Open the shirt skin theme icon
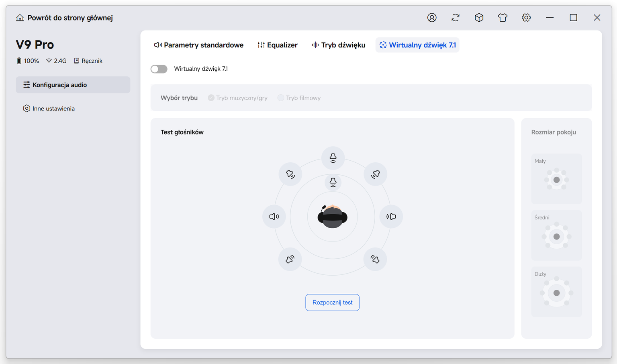This screenshot has height=364, width=617. pos(503,18)
